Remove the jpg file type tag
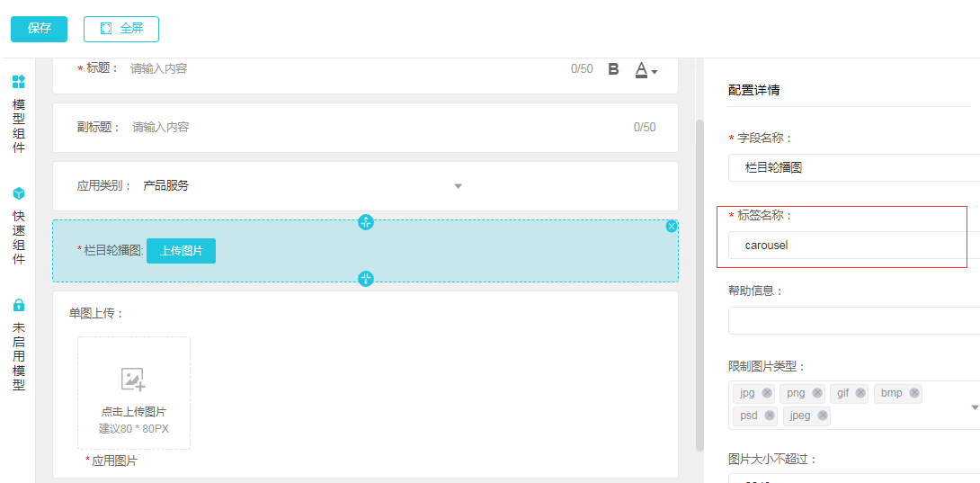This screenshot has width=980, height=483. click(x=767, y=393)
